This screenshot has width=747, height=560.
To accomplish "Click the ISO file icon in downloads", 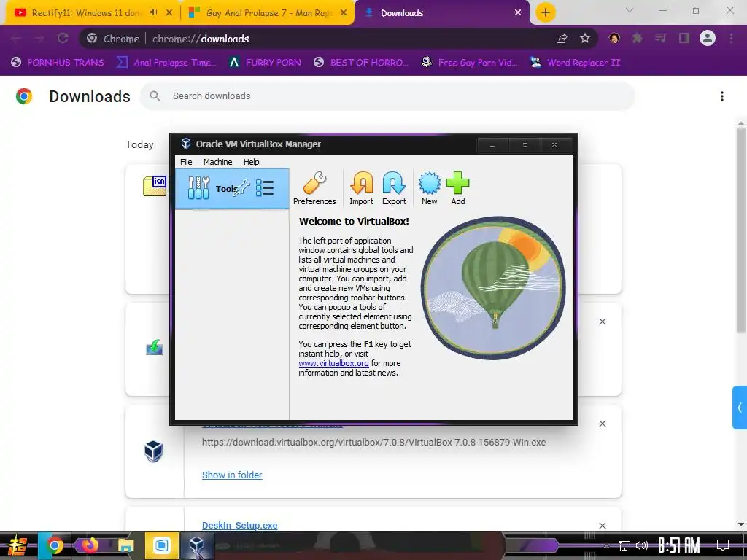I will pos(155,186).
